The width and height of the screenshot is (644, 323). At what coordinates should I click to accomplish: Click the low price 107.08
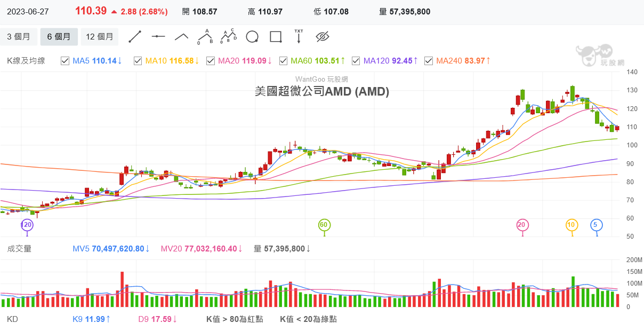click(337, 11)
